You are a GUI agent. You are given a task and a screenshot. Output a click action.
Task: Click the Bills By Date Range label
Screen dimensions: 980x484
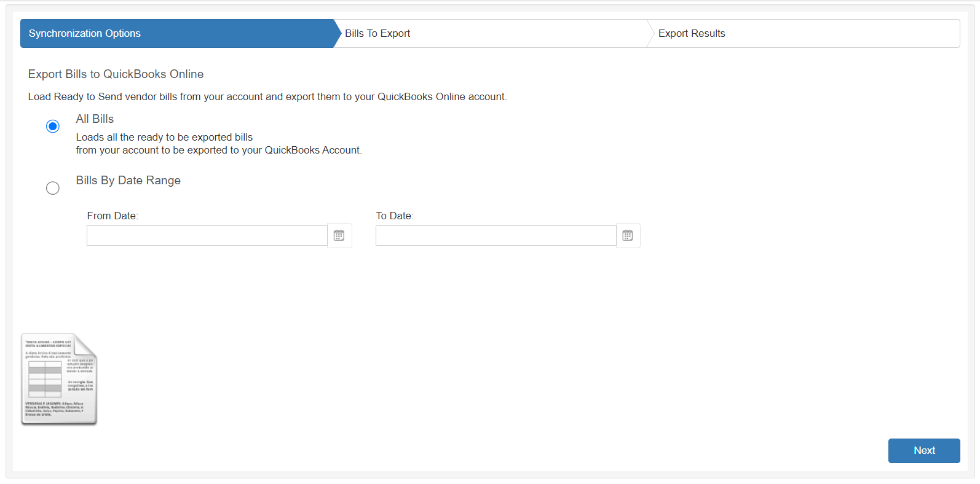click(128, 181)
